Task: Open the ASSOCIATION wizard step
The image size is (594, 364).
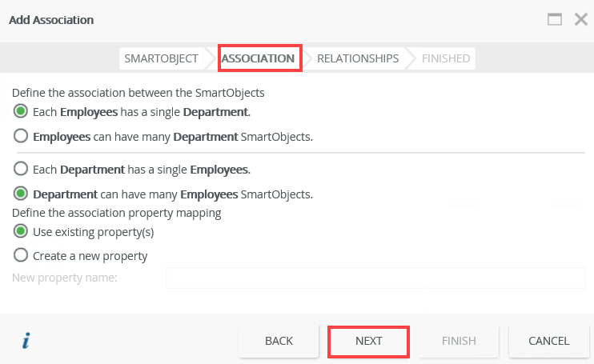Action: coord(258,58)
